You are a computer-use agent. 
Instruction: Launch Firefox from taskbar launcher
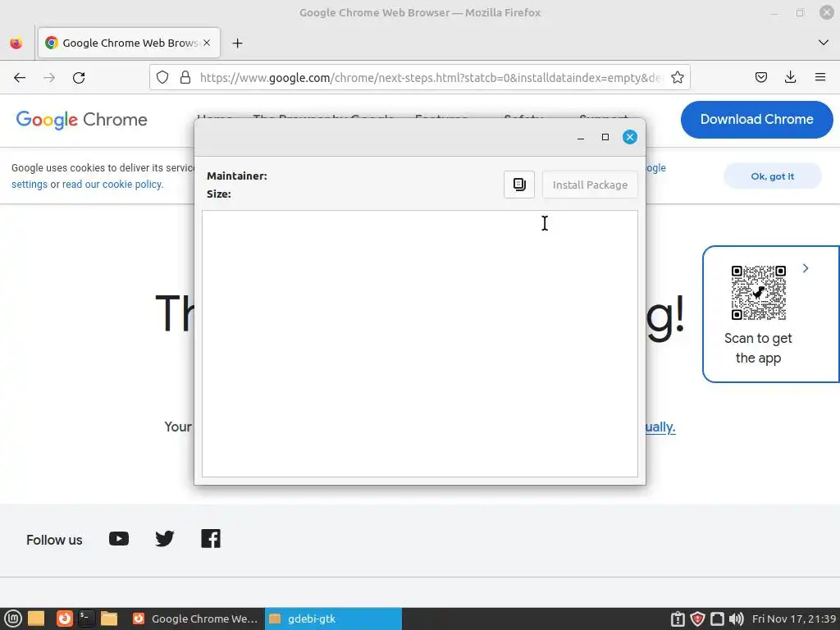tap(64, 619)
